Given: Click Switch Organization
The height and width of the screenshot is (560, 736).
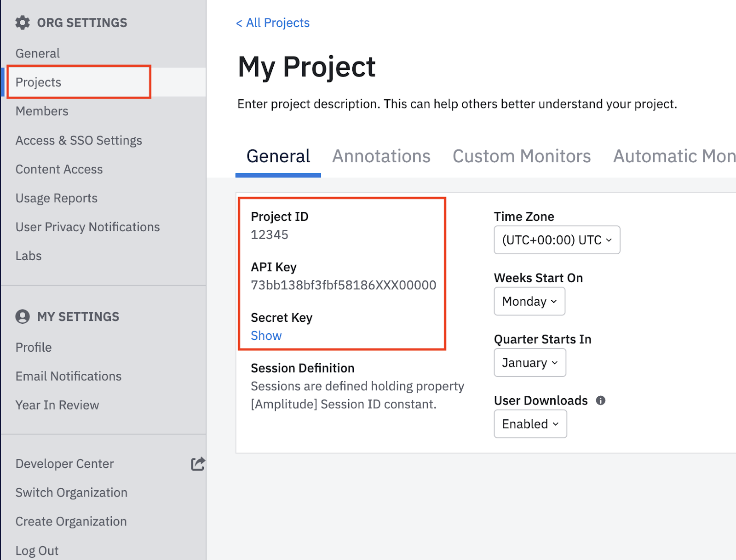Looking at the screenshot, I should [x=71, y=492].
